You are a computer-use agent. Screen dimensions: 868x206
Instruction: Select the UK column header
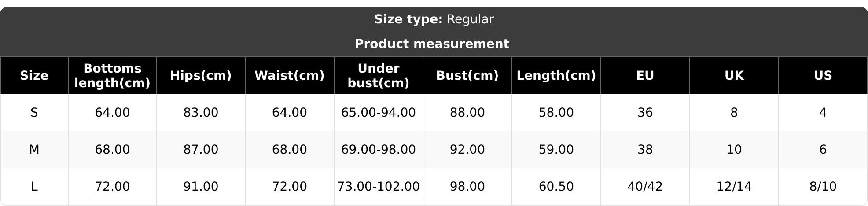734,76
